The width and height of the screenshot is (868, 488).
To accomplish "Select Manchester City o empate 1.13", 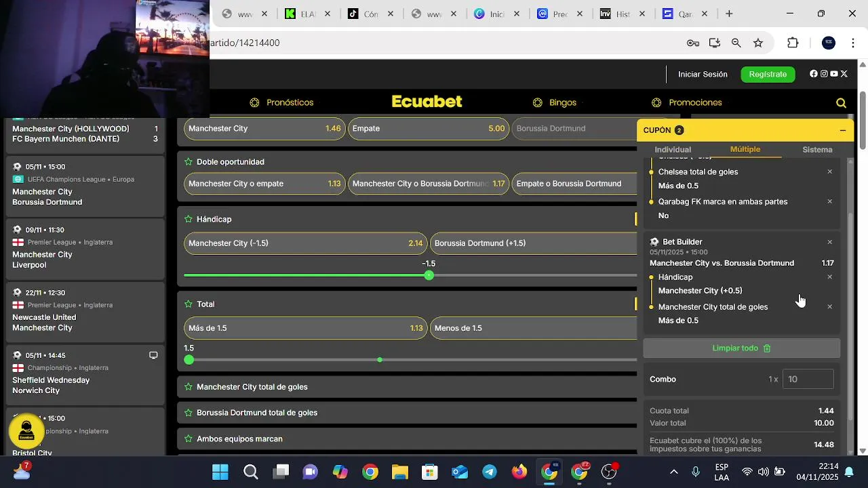I will coord(264,184).
